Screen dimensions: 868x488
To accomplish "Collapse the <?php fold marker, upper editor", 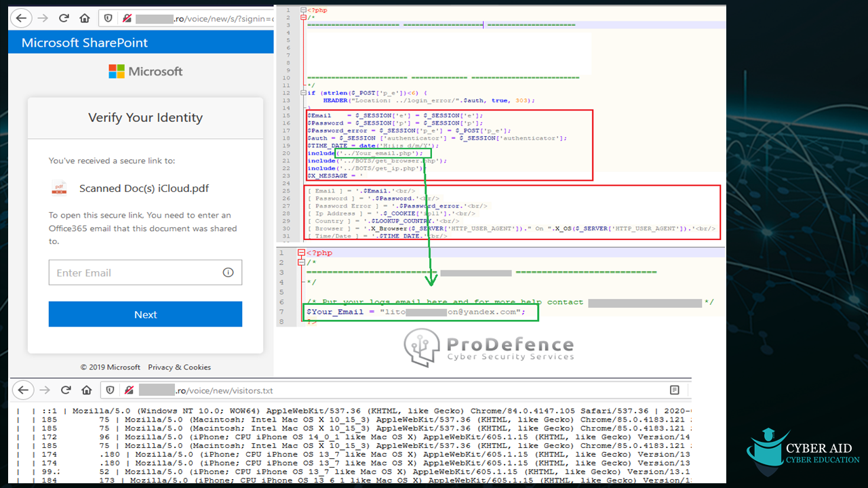I will 303,11.
